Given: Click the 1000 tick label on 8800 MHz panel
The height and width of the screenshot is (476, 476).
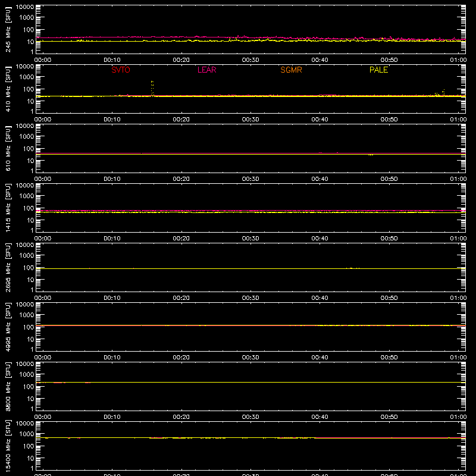Looking at the screenshot, I should (x=27, y=375).
